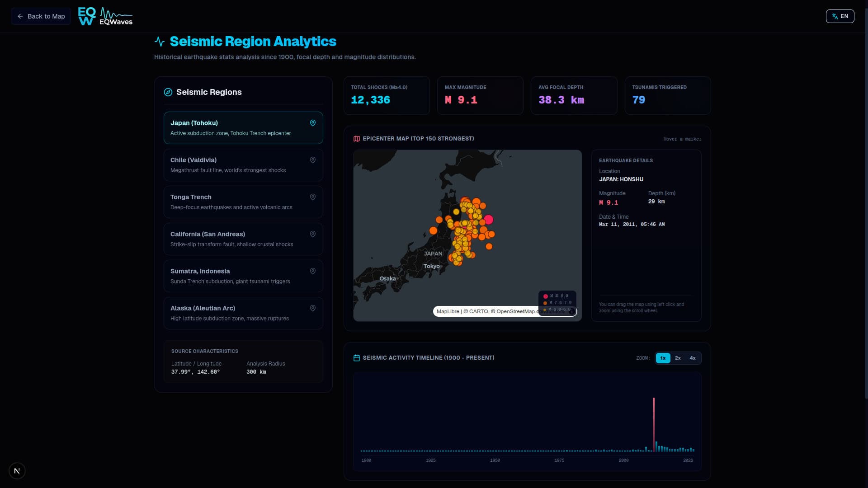Image resolution: width=868 pixels, height=488 pixels.
Task: Click the tall red 2011 spike in timeline
Action: tap(654, 424)
